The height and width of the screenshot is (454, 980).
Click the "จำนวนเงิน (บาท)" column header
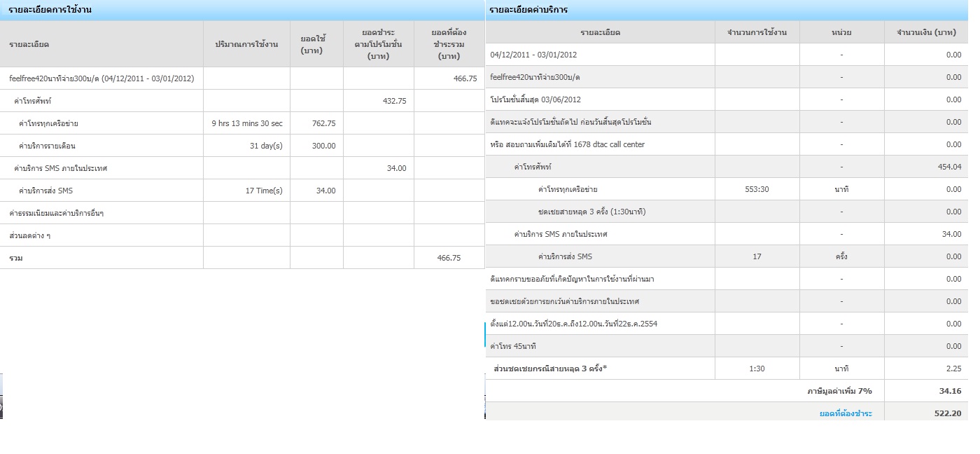click(x=926, y=32)
